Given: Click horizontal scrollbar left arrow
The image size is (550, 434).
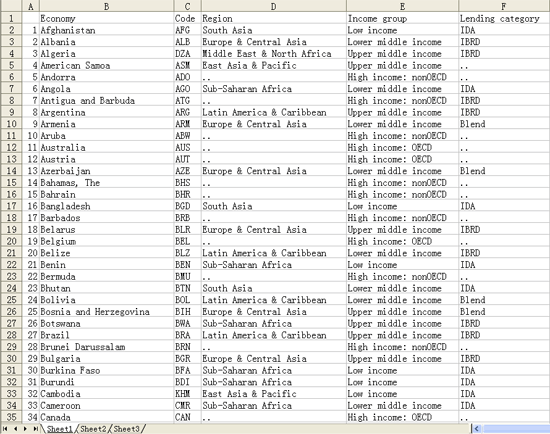Looking at the screenshot, I should 476,428.
